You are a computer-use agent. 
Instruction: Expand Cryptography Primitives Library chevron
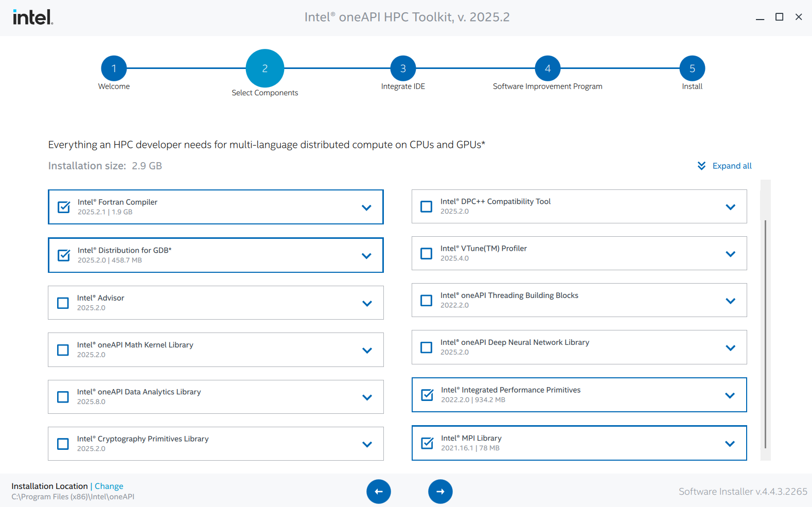367,444
